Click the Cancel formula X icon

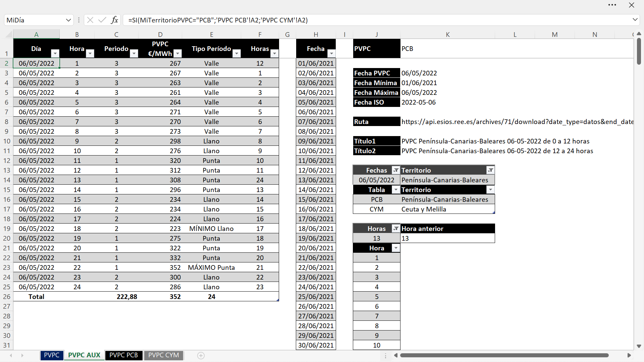point(90,20)
